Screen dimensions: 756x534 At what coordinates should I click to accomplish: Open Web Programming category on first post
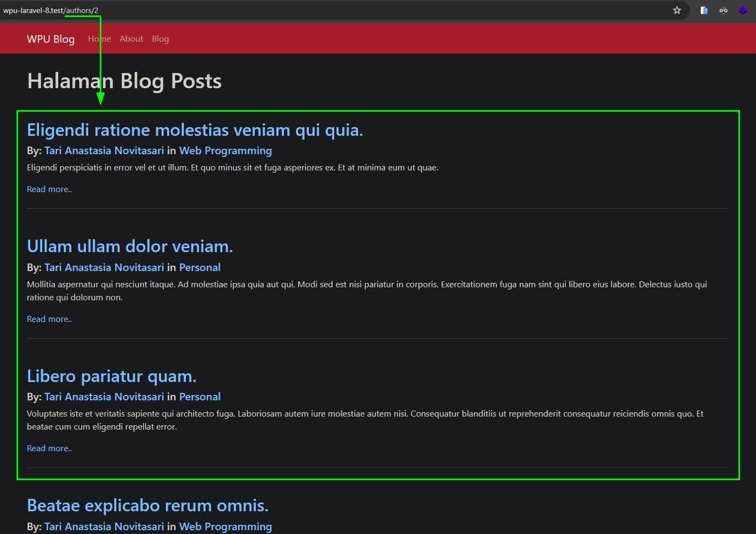(x=225, y=151)
